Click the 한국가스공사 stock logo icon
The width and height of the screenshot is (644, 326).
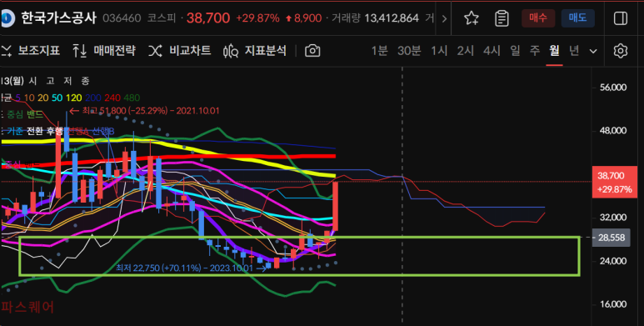(7, 18)
